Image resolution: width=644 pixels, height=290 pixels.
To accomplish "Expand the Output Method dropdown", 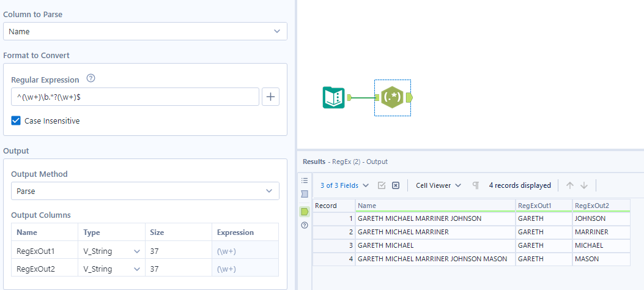I will (145, 191).
